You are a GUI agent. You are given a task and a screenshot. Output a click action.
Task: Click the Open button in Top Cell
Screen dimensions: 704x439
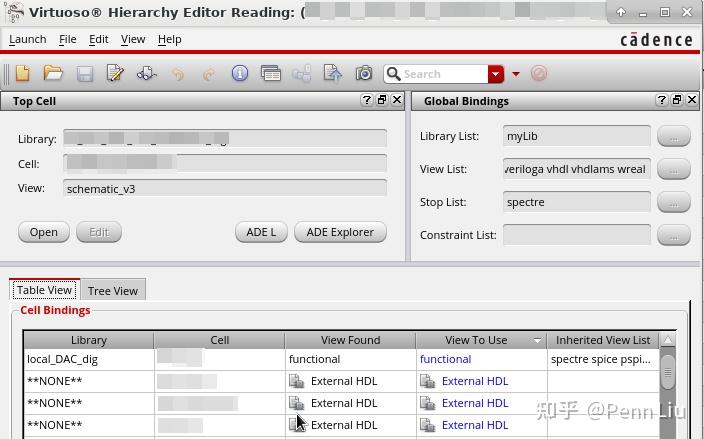44,232
